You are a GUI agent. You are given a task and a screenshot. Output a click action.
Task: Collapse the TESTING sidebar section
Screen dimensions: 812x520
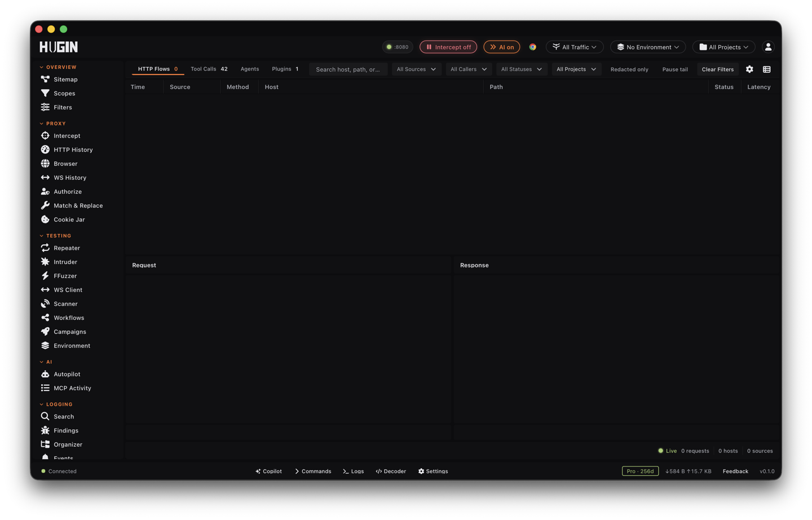pos(55,236)
